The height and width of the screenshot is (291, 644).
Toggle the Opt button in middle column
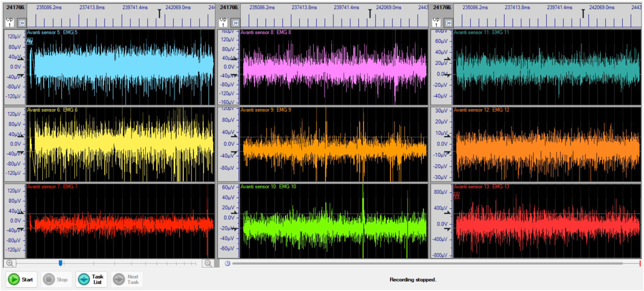point(223,22)
